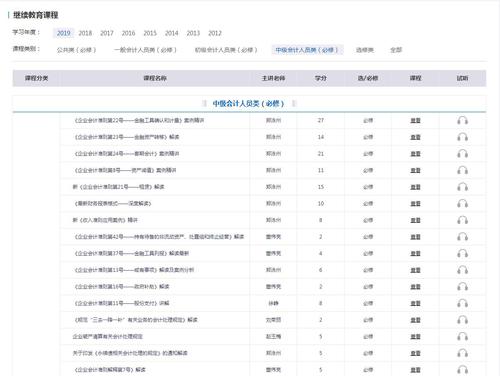Viewport: 500px width, 376px height.
Task: Open 查看 link for 第13号或有事项 course
Action: (x=415, y=270)
